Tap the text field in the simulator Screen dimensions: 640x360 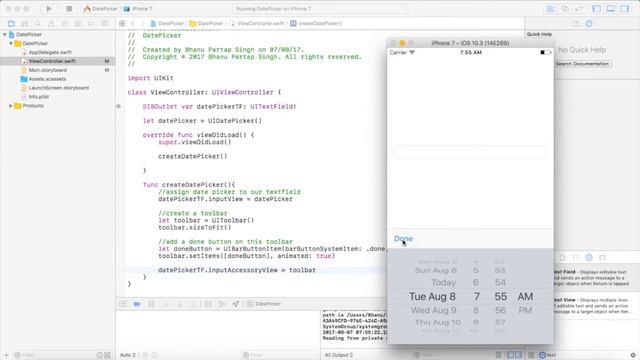470,152
